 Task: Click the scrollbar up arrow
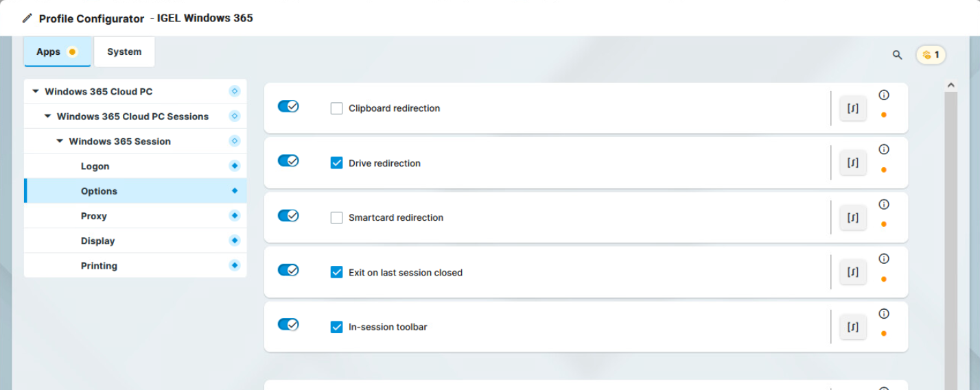(x=950, y=85)
